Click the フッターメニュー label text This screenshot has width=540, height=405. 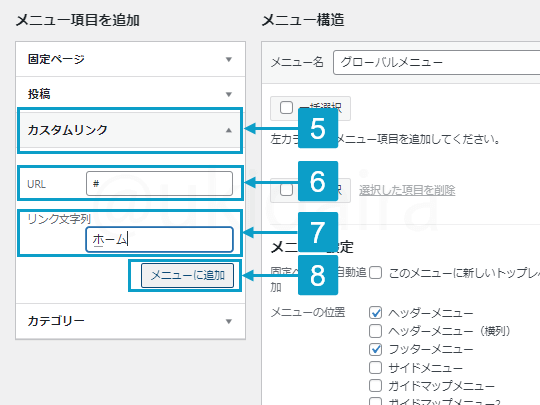(430, 350)
